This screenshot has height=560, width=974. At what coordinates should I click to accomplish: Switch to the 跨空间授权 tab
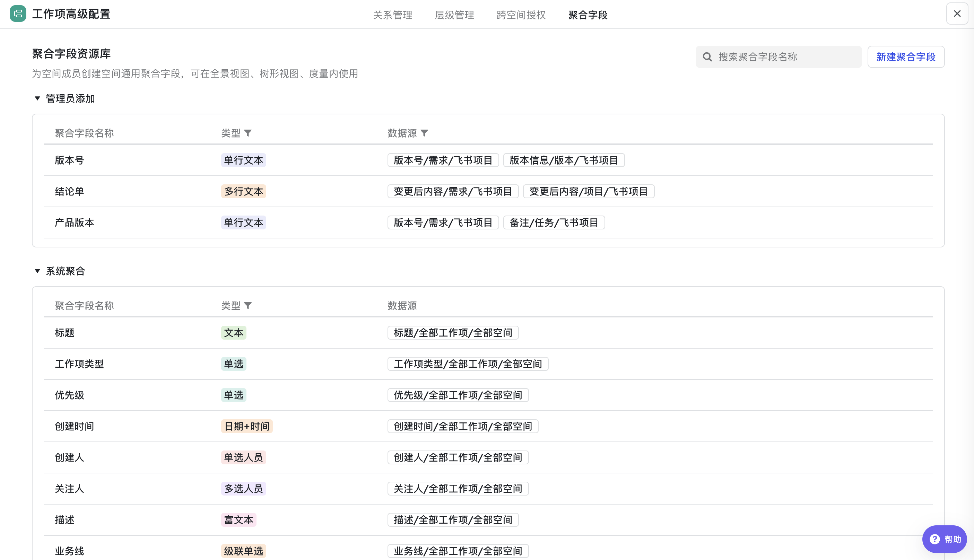(x=521, y=15)
